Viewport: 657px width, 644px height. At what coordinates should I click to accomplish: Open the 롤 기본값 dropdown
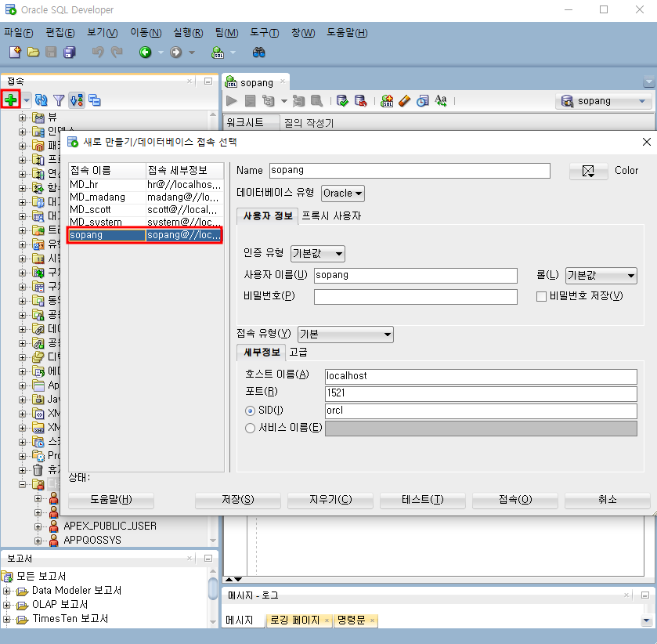point(601,276)
